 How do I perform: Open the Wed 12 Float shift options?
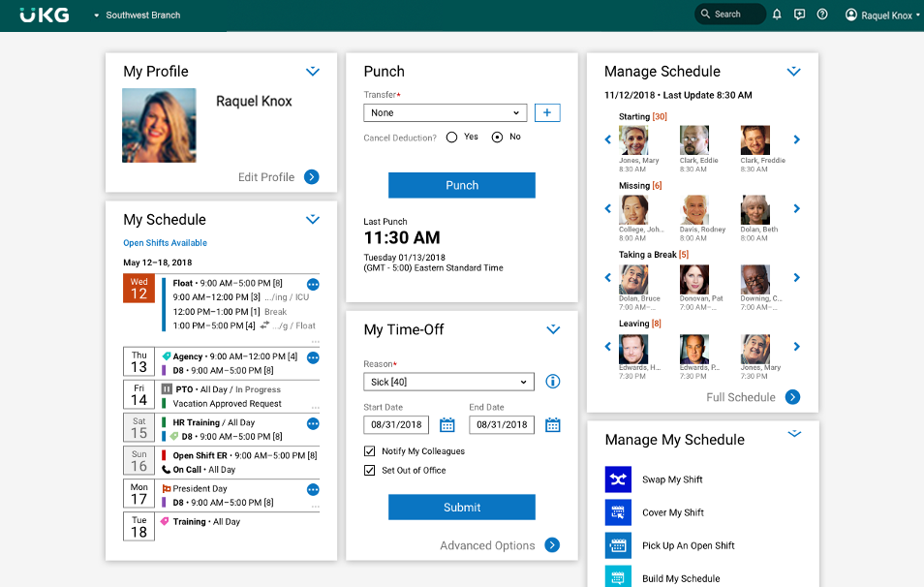click(313, 284)
